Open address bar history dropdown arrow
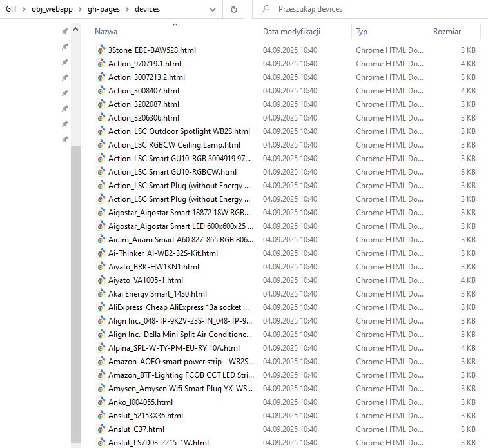 click(x=213, y=10)
